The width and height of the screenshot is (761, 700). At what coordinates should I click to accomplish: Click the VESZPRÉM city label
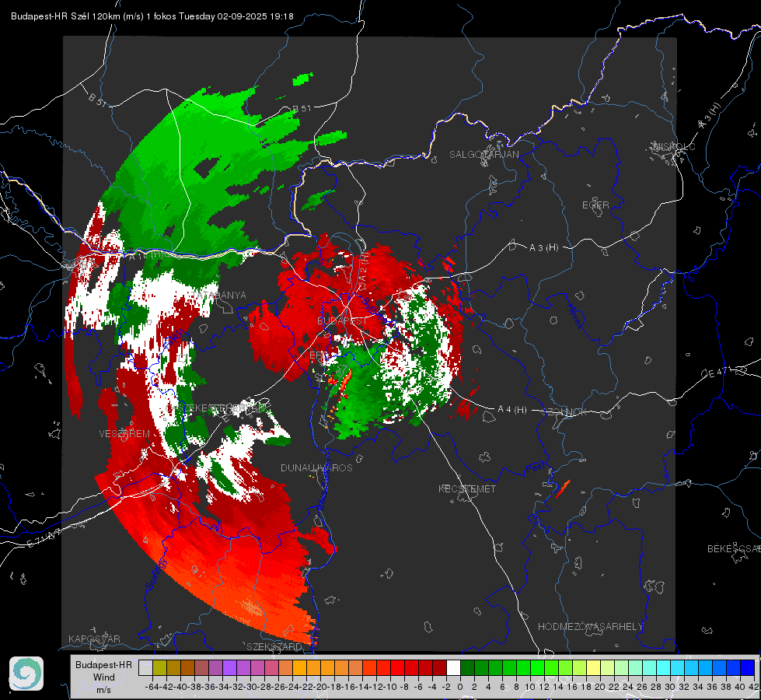point(124,434)
